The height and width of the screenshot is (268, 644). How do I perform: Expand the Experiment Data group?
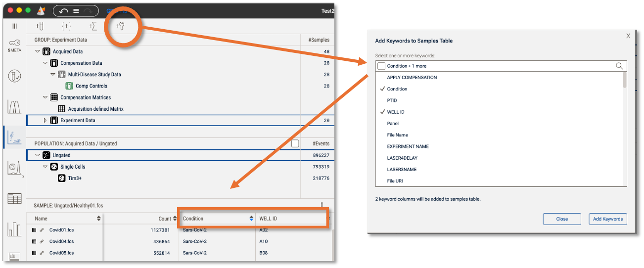[x=46, y=120]
